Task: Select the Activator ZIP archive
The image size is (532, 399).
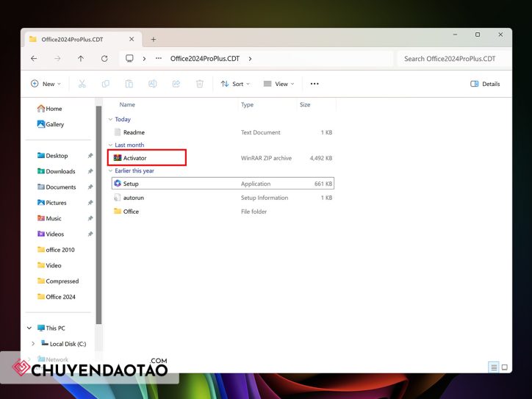Action: pos(223,158)
